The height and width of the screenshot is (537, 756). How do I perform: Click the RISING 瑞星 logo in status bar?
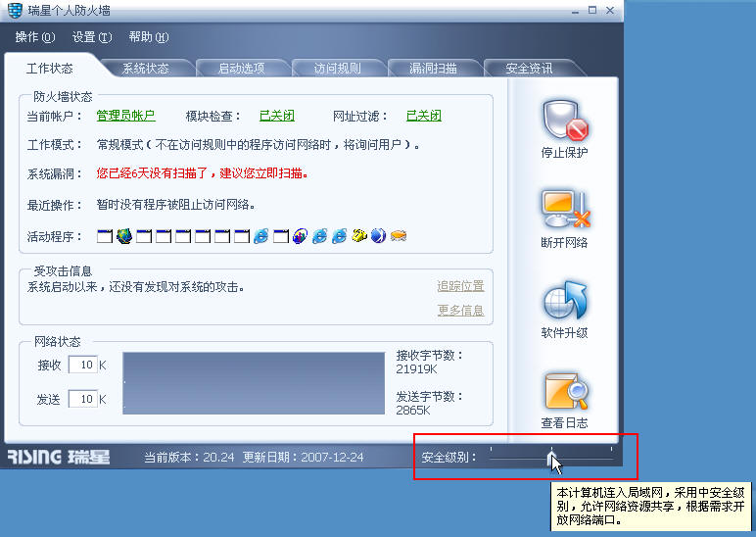(x=59, y=457)
